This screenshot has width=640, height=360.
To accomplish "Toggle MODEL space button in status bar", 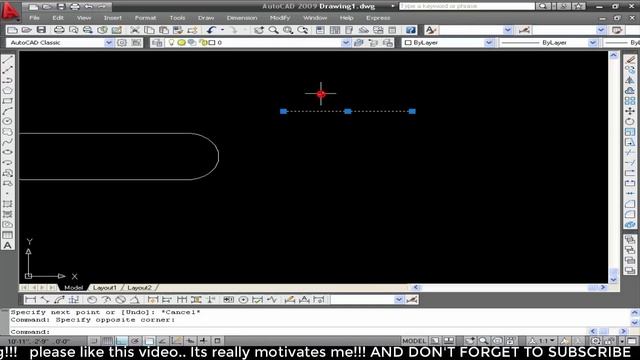I will (414, 341).
